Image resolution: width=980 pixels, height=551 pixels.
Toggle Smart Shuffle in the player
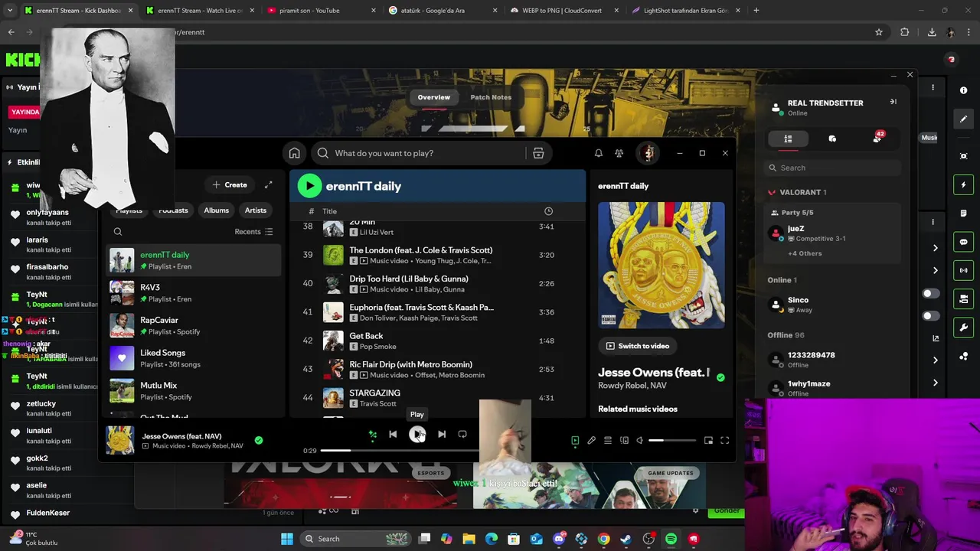coord(372,435)
